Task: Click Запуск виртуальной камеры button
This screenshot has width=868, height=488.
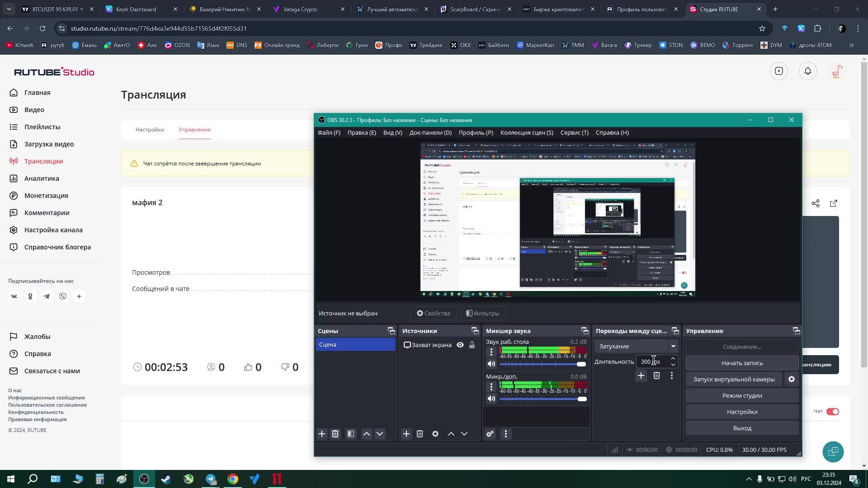Action: pos(734,379)
